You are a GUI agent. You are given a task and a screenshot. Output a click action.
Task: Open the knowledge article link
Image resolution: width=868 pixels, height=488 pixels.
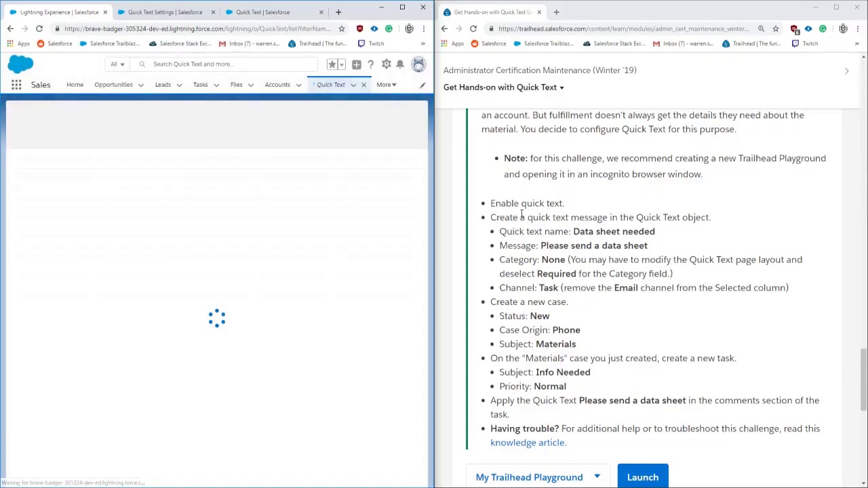pyautogui.click(x=528, y=443)
